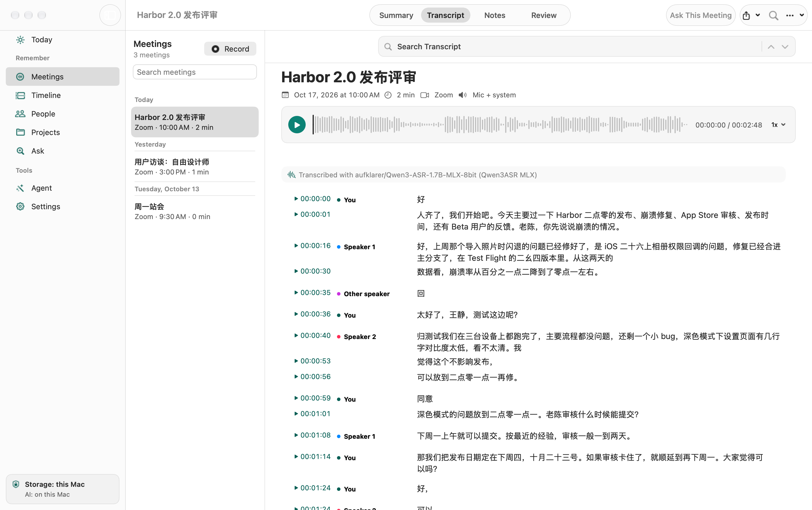Screen dimensions: 812x510
Task: Jump to next transcript search match
Action: point(785,47)
